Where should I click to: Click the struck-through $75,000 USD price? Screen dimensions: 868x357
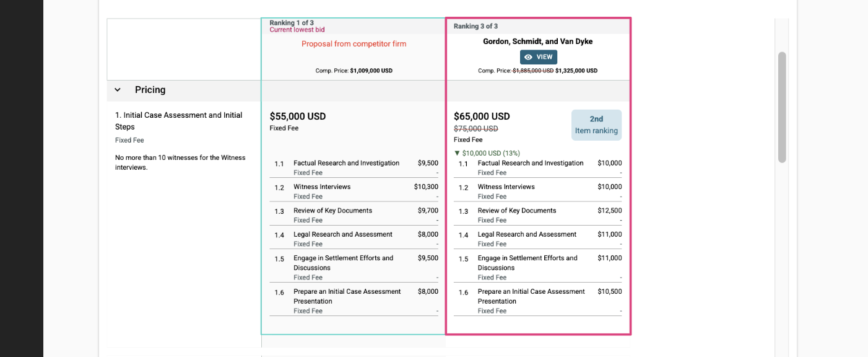[x=475, y=129]
